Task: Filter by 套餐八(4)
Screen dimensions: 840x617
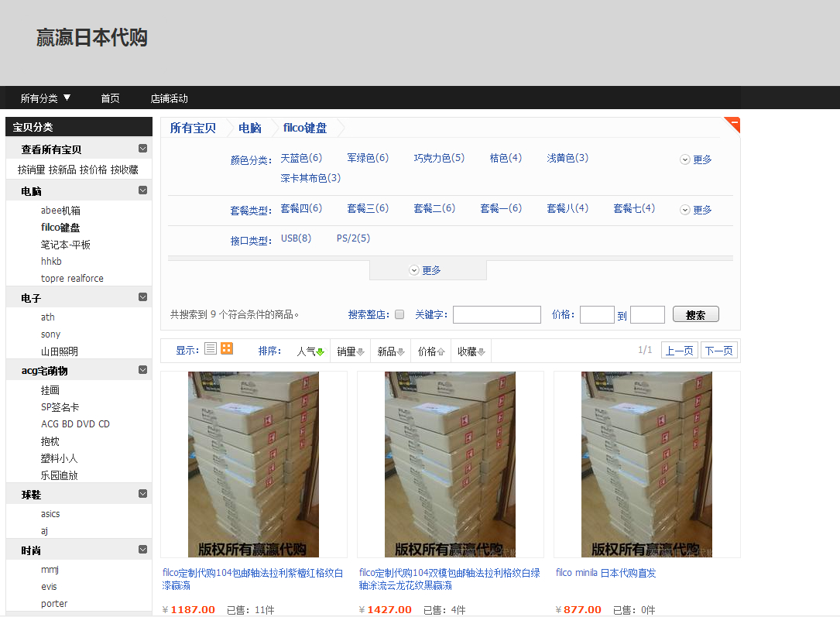Action: pos(567,208)
